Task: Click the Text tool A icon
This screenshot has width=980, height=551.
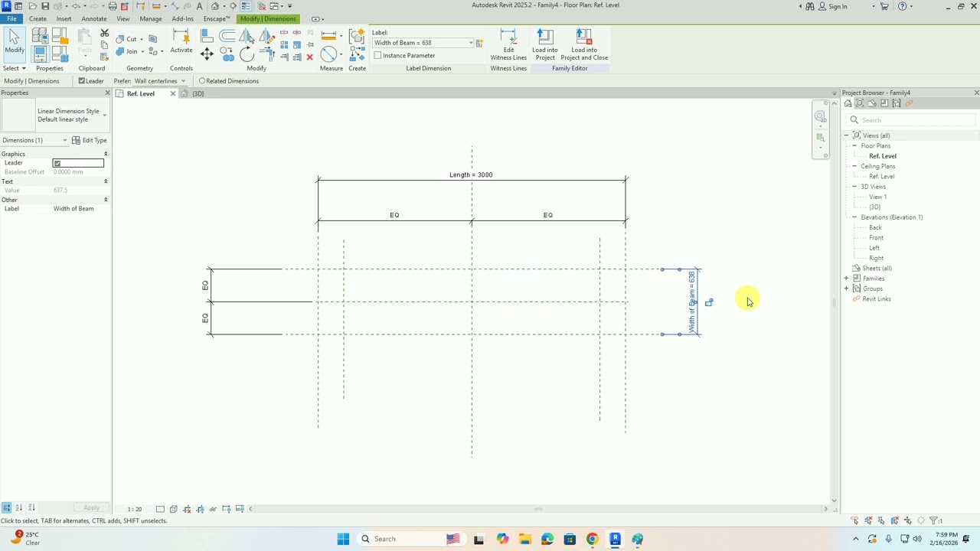Action: click(199, 6)
